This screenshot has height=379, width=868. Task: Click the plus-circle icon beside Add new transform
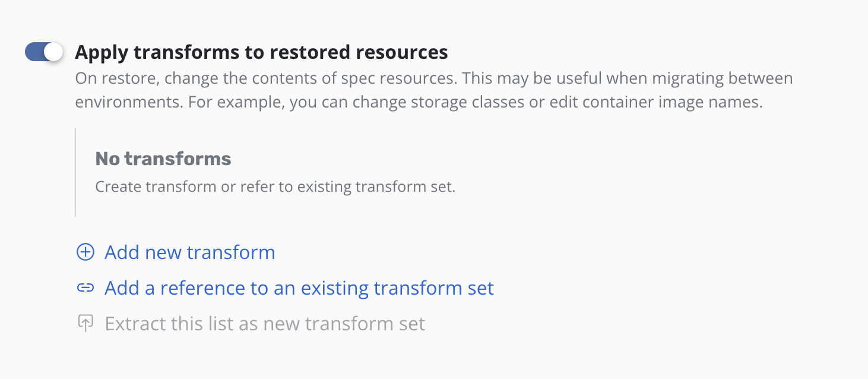tap(85, 252)
